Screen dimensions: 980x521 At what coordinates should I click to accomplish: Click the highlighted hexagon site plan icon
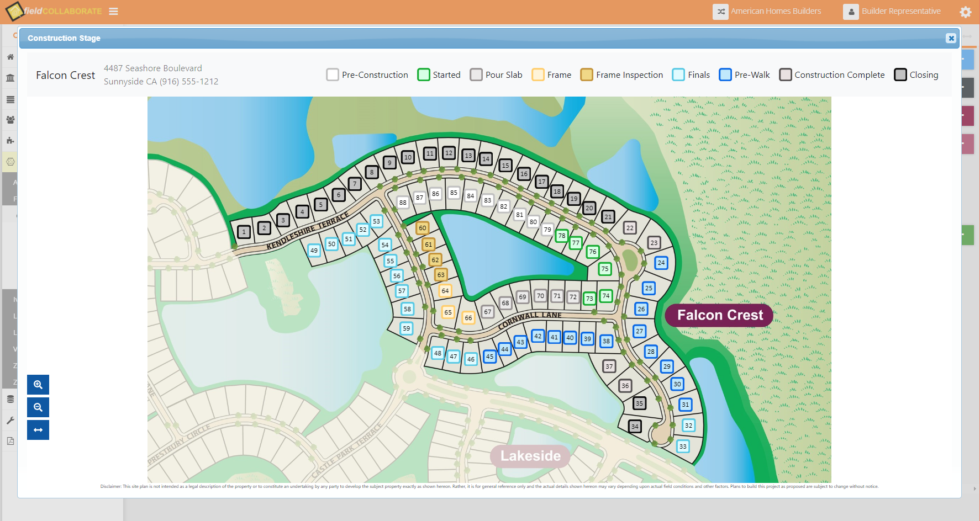(x=10, y=161)
